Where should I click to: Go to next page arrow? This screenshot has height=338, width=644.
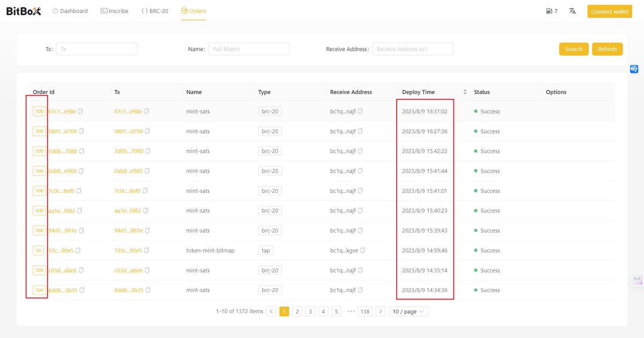tap(380, 312)
